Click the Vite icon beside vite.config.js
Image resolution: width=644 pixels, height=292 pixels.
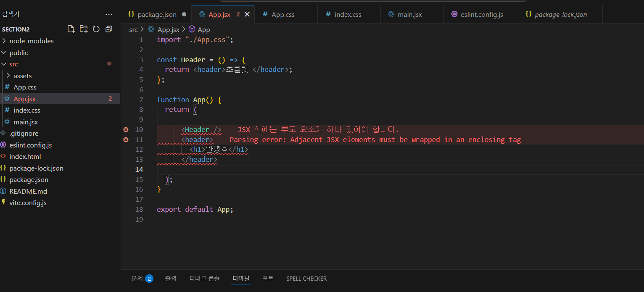coord(4,203)
